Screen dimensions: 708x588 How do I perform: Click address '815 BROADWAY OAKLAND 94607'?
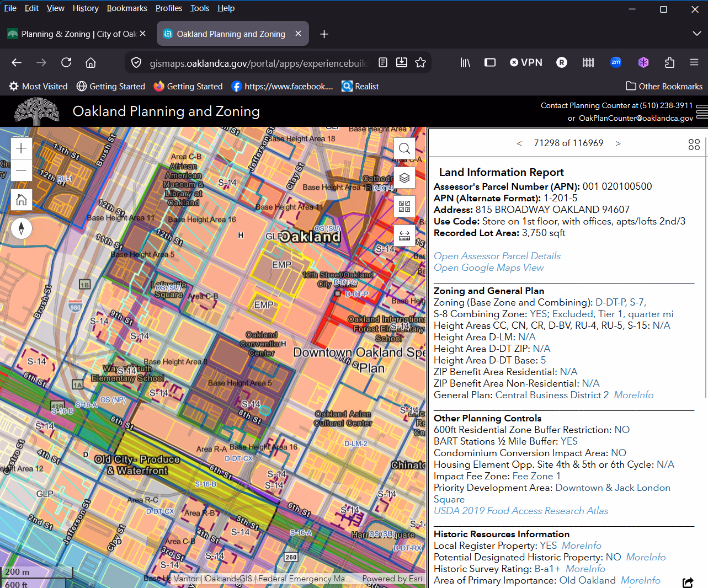tap(551, 210)
